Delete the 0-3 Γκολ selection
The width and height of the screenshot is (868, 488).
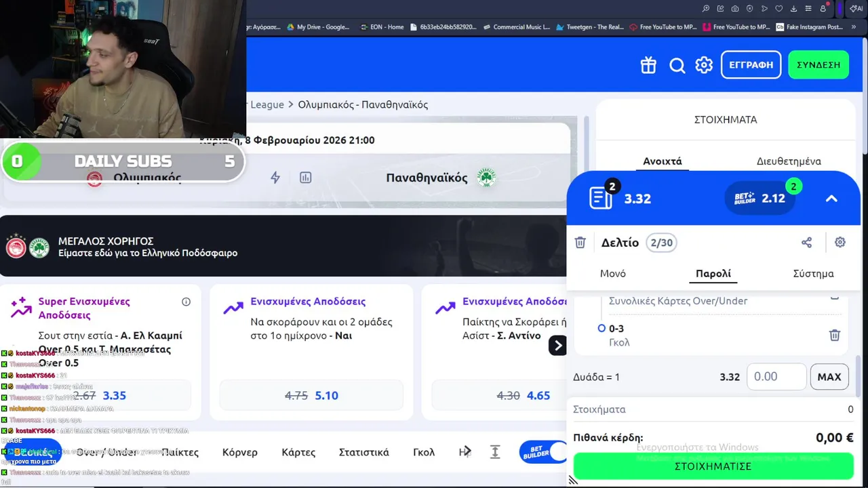pyautogui.click(x=835, y=335)
